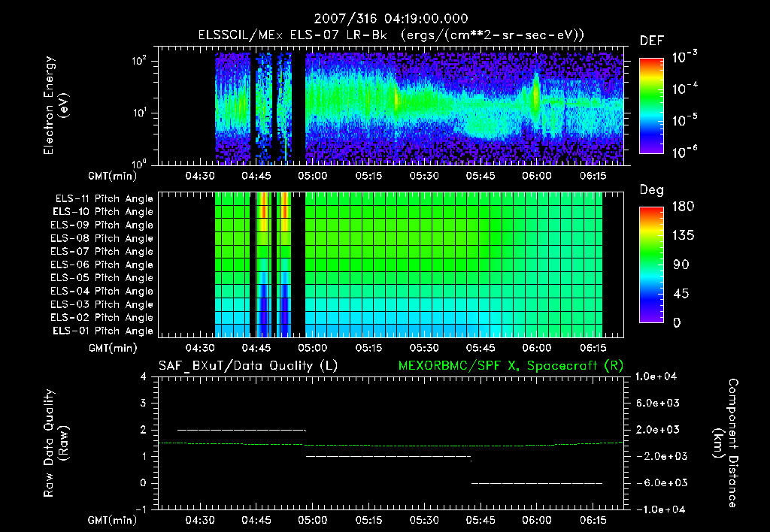
Task: Click the '05:15' tick label under the pitch angle panel
Action: click(368, 348)
